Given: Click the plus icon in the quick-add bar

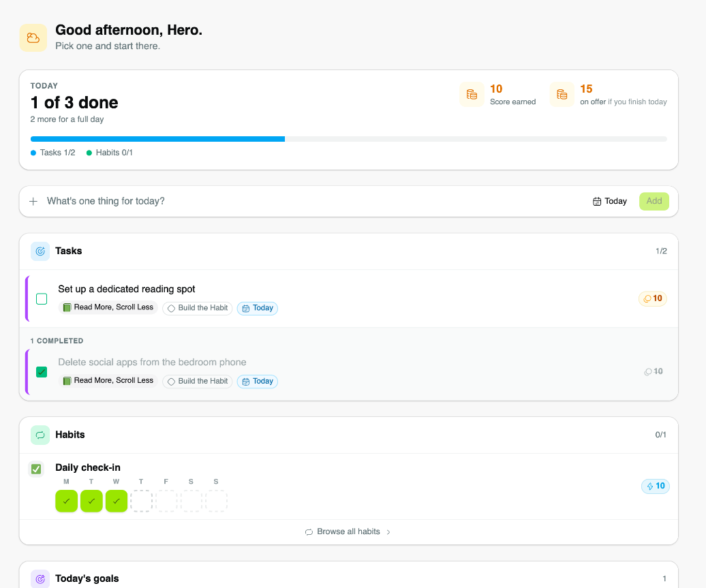Looking at the screenshot, I should pyautogui.click(x=33, y=201).
